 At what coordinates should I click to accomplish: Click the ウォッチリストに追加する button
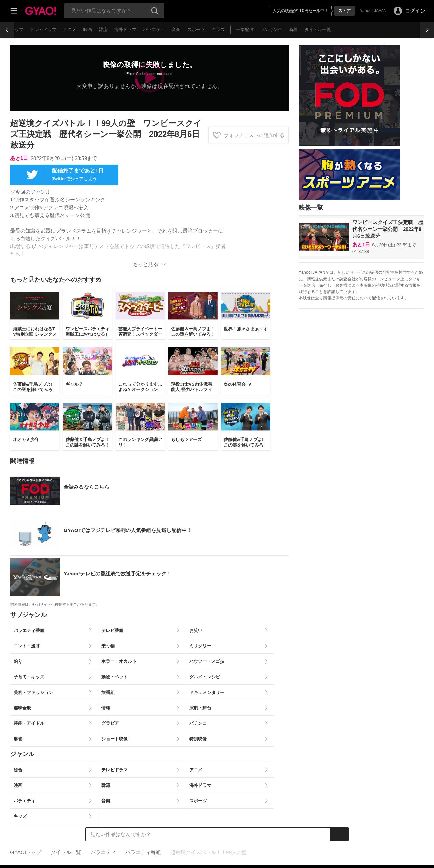(248, 135)
